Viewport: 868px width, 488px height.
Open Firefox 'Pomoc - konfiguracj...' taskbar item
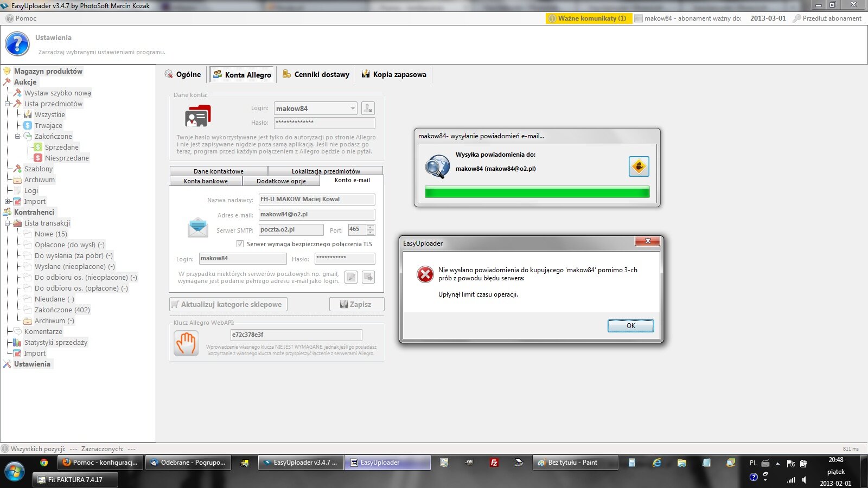click(x=100, y=463)
